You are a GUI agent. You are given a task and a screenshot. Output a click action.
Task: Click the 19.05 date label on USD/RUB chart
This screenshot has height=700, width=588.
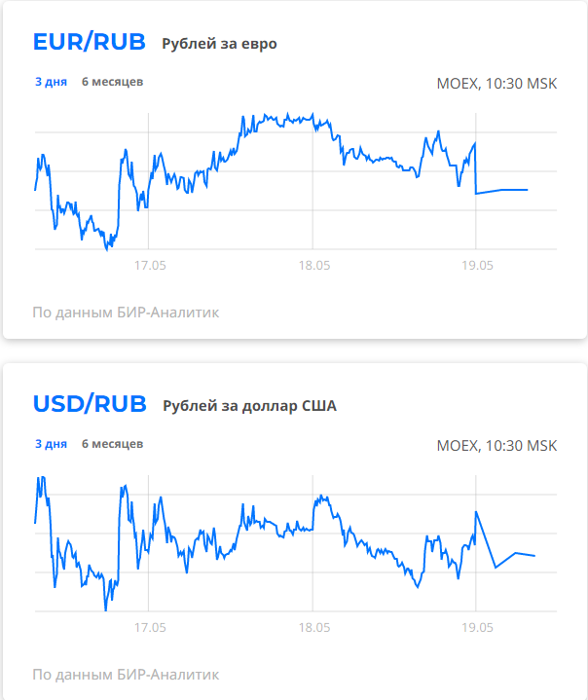[477, 627]
